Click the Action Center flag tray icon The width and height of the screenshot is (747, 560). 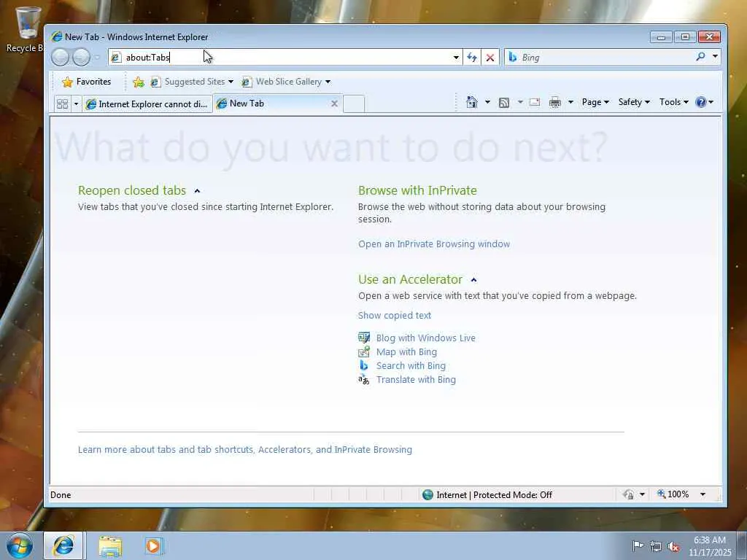[638, 546]
